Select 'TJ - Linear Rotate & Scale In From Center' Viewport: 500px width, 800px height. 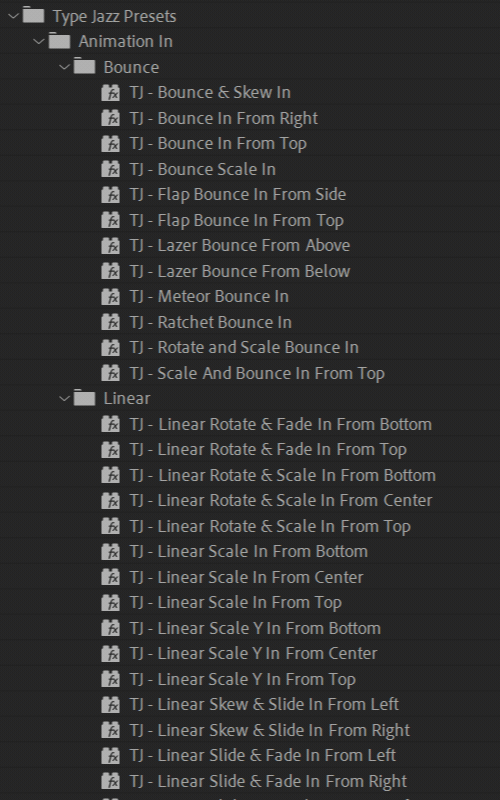coord(281,501)
